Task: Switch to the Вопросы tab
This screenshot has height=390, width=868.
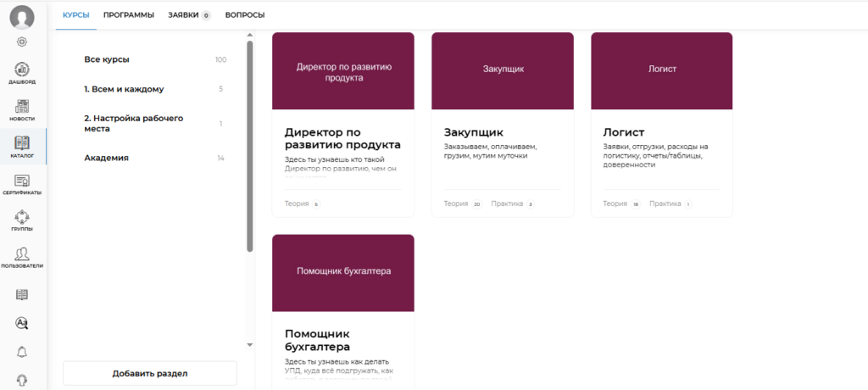Action: click(x=245, y=15)
